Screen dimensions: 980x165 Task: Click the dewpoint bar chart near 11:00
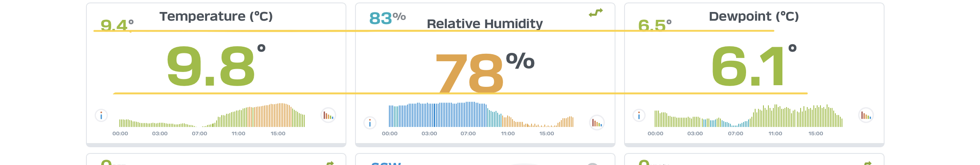(x=775, y=116)
